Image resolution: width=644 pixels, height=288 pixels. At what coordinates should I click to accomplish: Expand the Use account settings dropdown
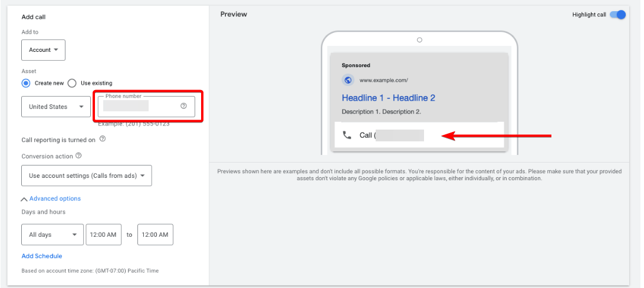coord(86,176)
